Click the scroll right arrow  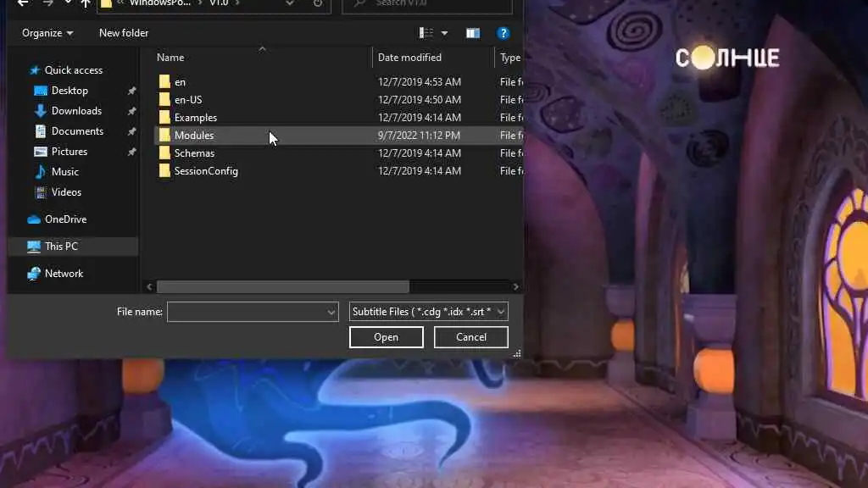515,286
